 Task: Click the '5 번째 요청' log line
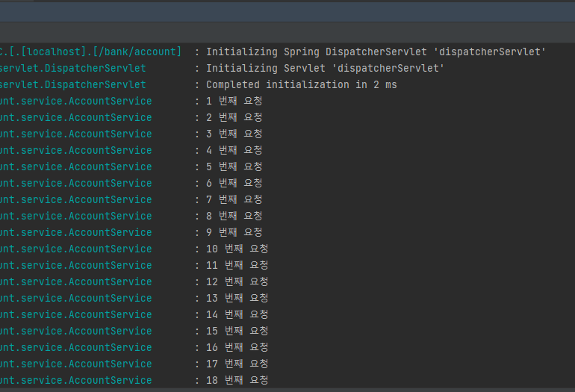(x=234, y=167)
